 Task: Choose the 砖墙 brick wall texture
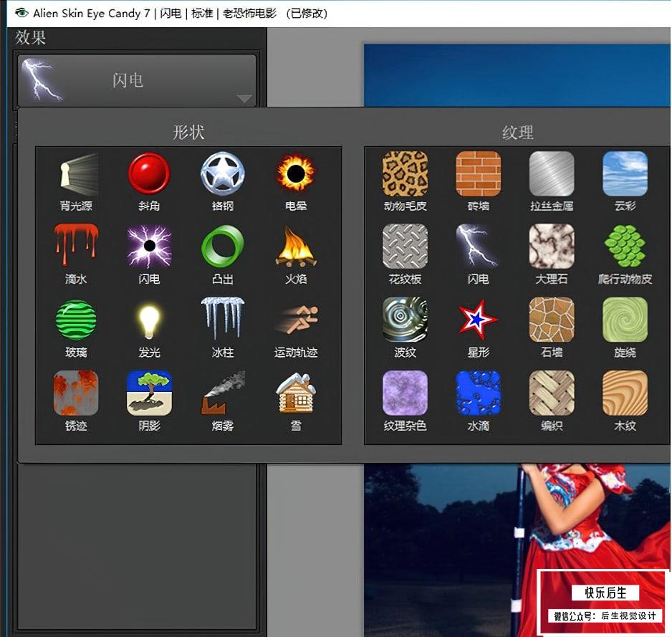pos(479,173)
